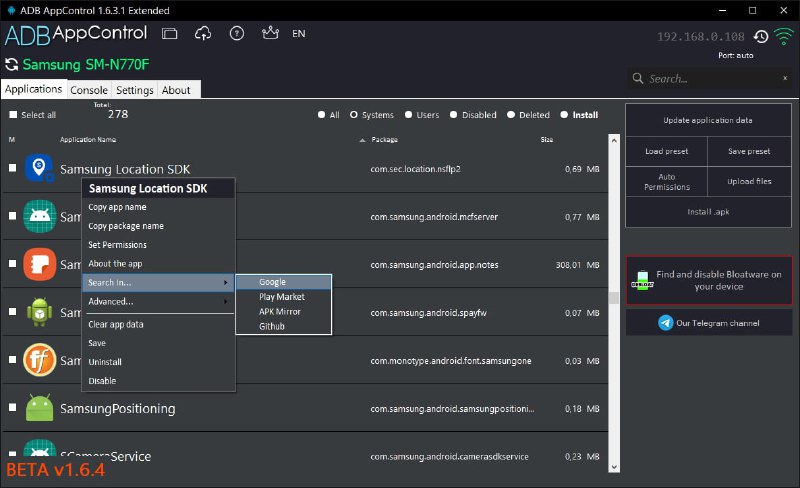Click the scrollbar up arrow
Screen dimensions: 800x488
[614, 140]
